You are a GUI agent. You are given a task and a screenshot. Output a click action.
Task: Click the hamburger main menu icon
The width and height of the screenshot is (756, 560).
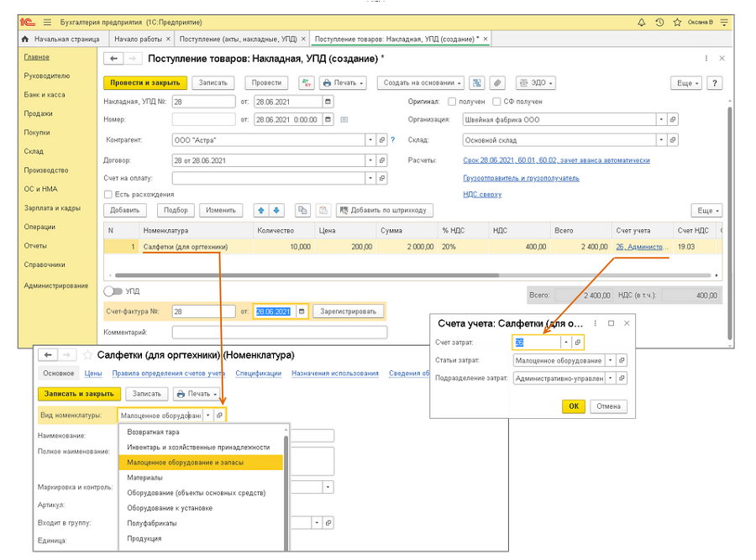[x=45, y=22]
